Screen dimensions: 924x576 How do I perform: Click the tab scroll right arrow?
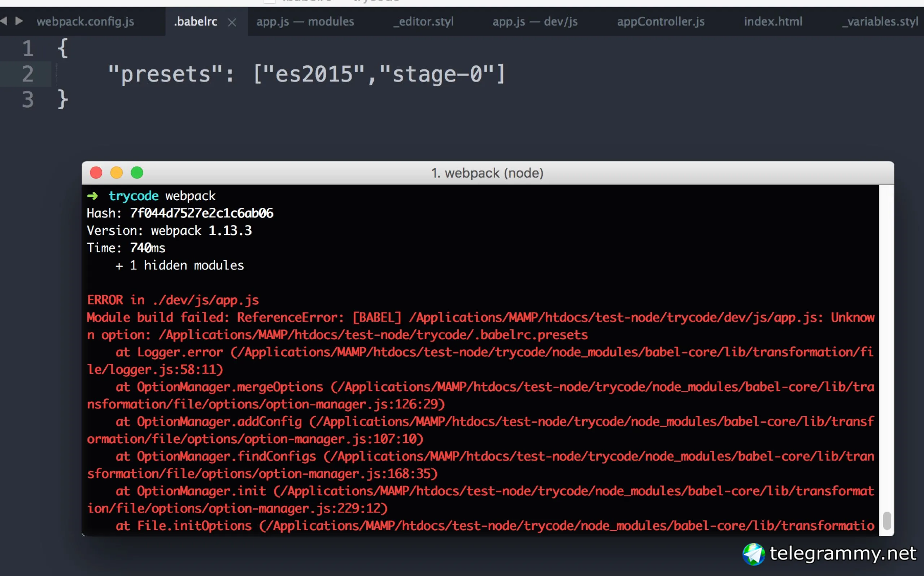(x=19, y=21)
